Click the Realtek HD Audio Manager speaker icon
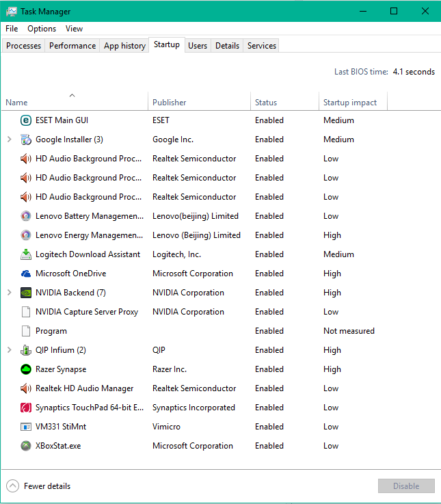Image resolution: width=441 pixels, height=504 pixels. 26,388
